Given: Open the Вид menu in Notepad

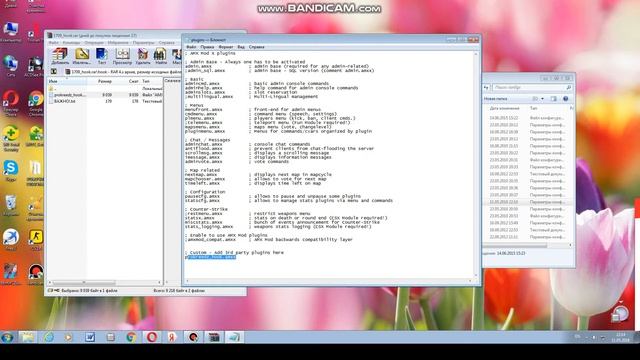Looking at the screenshot, I should pyautogui.click(x=241, y=47).
